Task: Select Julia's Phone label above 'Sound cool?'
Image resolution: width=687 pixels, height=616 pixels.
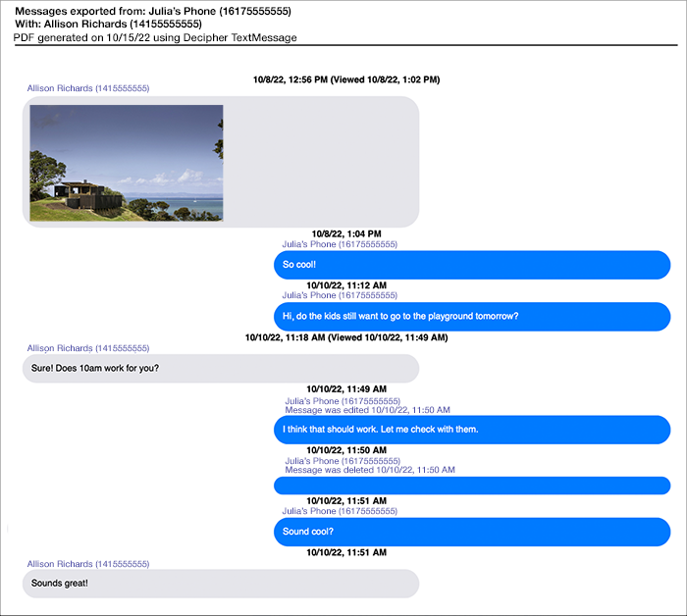Action: [340, 511]
